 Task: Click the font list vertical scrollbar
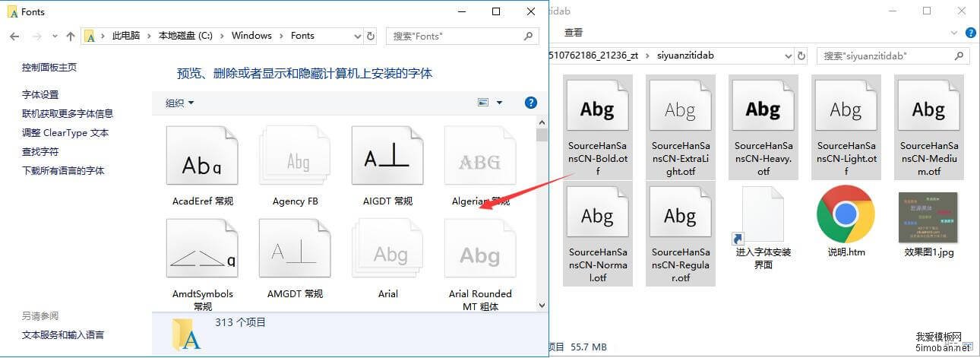pos(542,213)
